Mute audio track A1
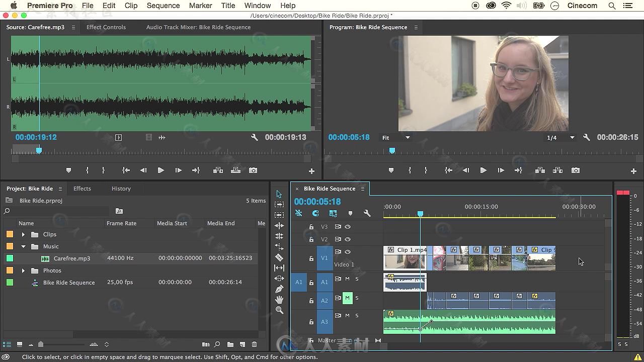644x362 pixels. pyautogui.click(x=347, y=279)
